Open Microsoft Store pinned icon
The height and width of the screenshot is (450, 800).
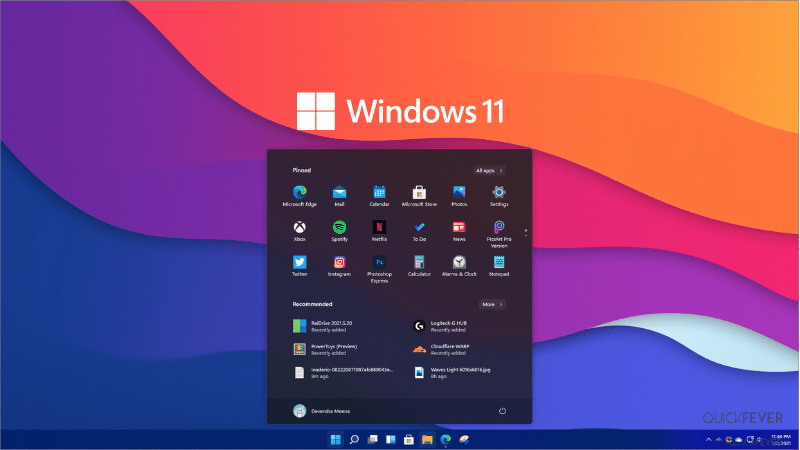point(419,196)
